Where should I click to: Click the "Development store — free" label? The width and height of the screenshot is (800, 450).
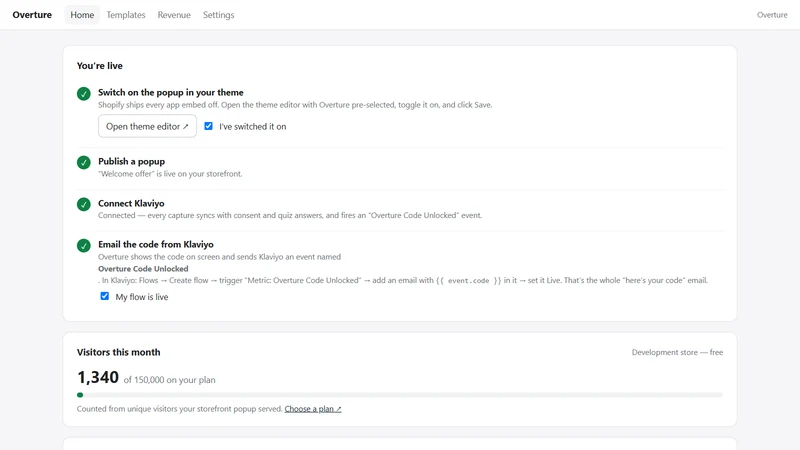click(677, 352)
